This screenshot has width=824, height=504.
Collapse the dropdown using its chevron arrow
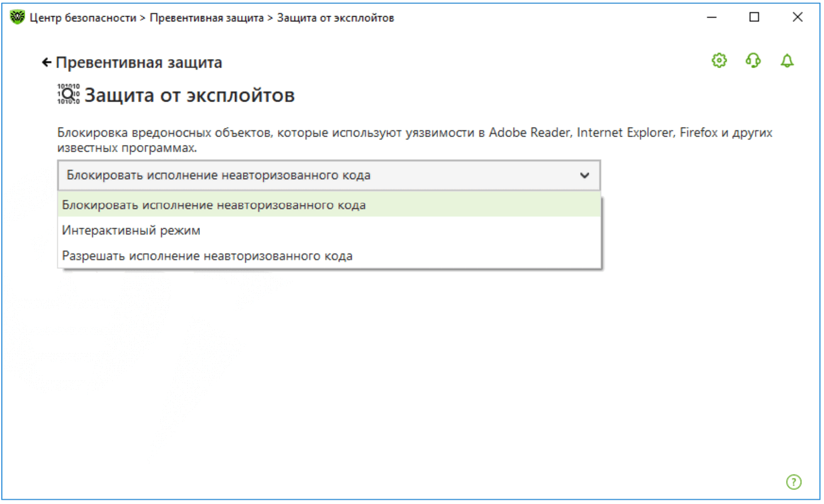pyautogui.click(x=584, y=176)
